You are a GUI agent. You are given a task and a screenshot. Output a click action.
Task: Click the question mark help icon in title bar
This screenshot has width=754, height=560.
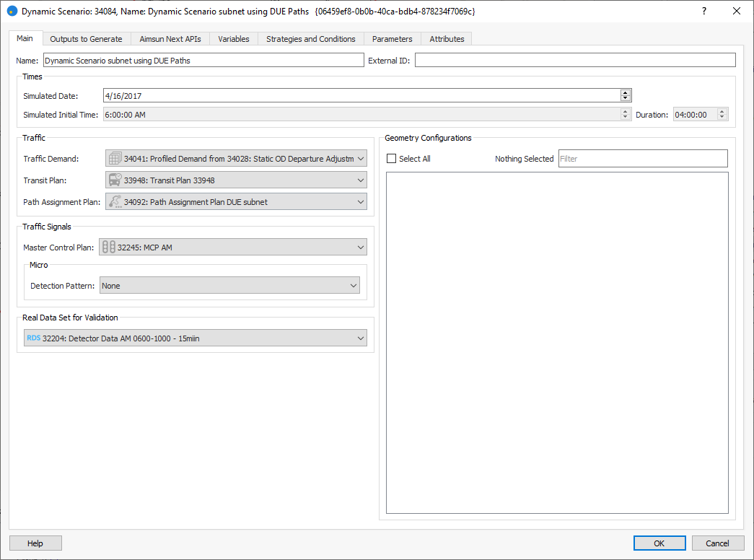point(703,12)
